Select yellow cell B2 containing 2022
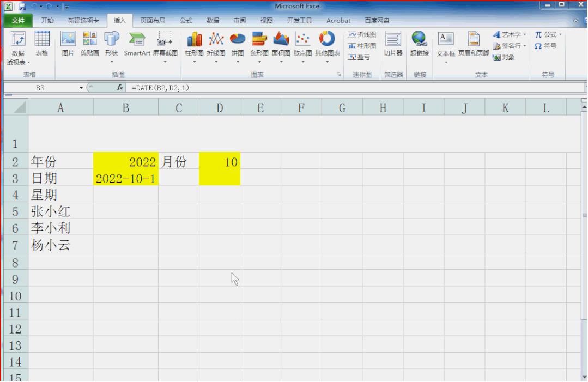Image resolution: width=588 pixels, height=382 pixels. 126,161
